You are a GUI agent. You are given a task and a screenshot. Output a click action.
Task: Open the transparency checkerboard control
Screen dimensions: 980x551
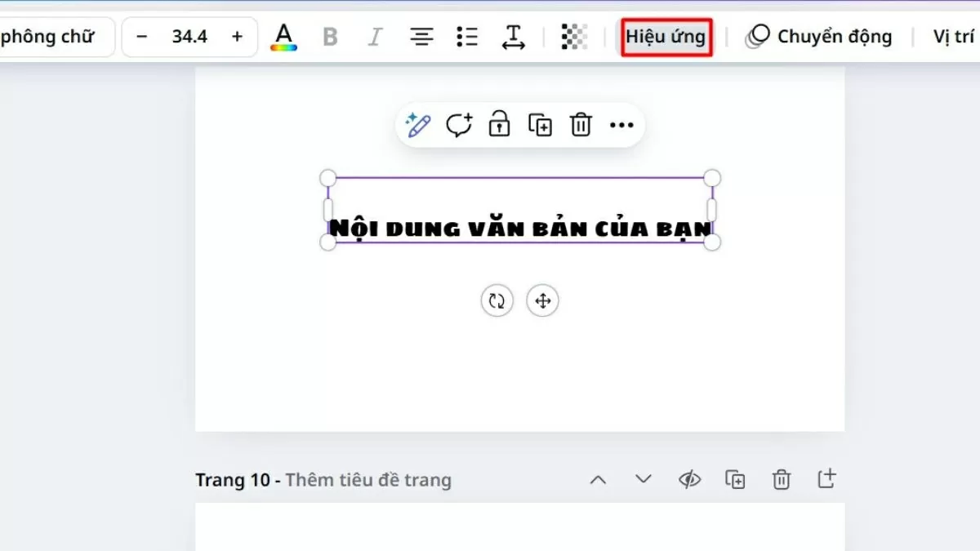tap(574, 36)
